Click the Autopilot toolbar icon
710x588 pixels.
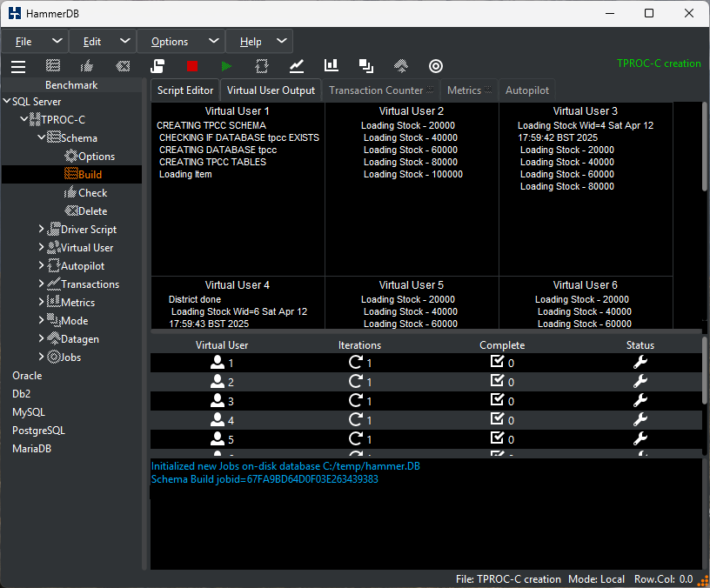coord(262,66)
